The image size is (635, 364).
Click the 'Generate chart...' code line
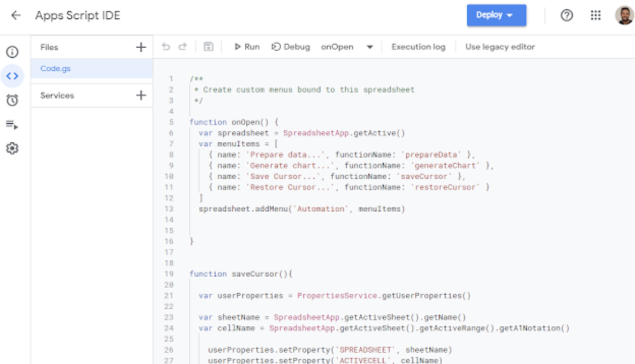tap(351, 165)
